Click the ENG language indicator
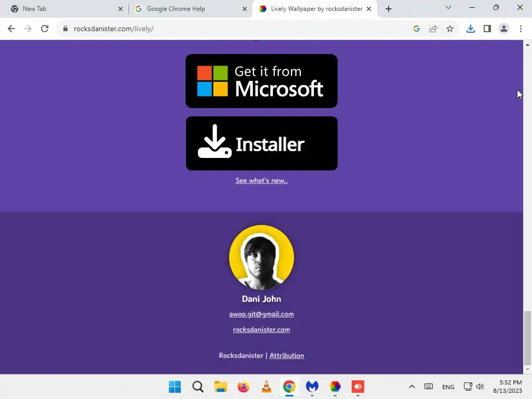 click(x=448, y=387)
